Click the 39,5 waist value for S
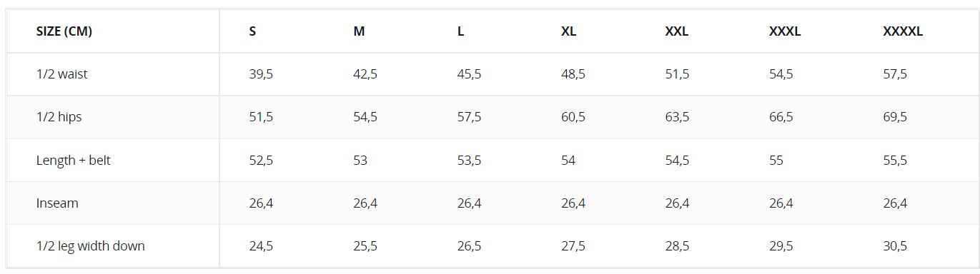The width and height of the screenshot is (980, 274). click(x=262, y=74)
